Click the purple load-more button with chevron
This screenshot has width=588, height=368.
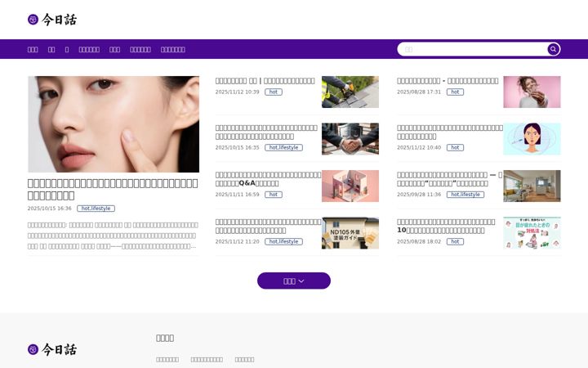(x=294, y=280)
